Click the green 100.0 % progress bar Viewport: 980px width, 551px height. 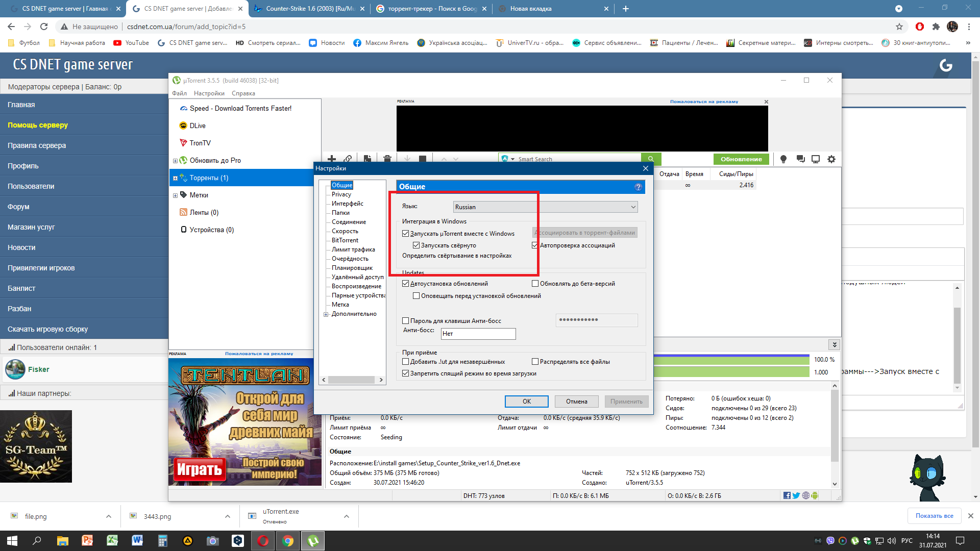732,360
